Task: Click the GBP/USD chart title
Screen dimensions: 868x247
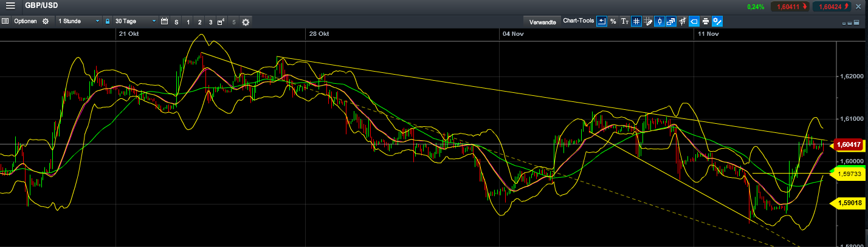Action: click(x=41, y=6)
